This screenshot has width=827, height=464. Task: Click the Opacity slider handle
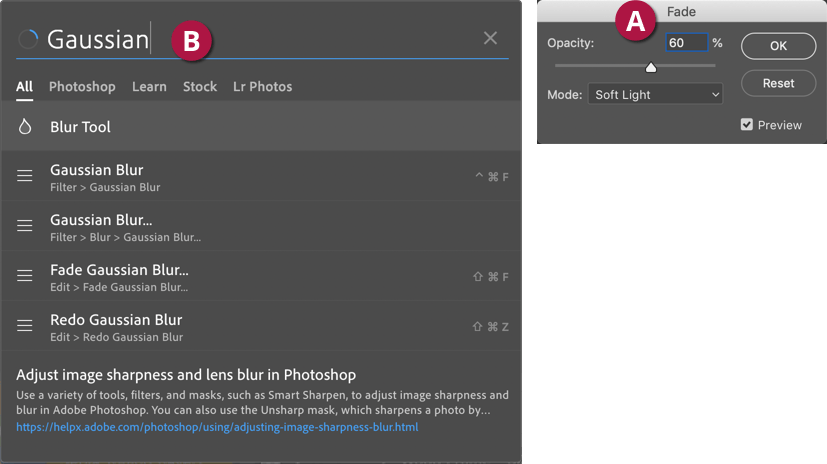click(x=651, y=67)
